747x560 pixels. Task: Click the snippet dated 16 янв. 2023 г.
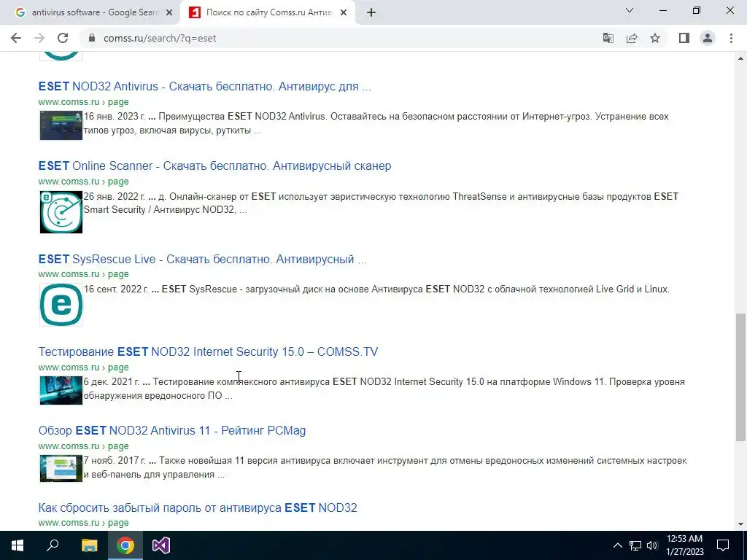coord(376,123)
